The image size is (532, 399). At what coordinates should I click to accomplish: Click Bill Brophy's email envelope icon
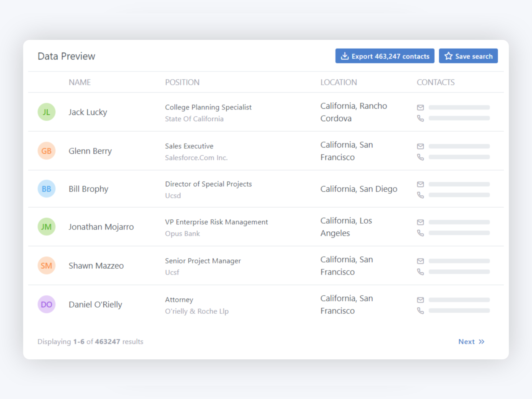(x=420, y=184)
